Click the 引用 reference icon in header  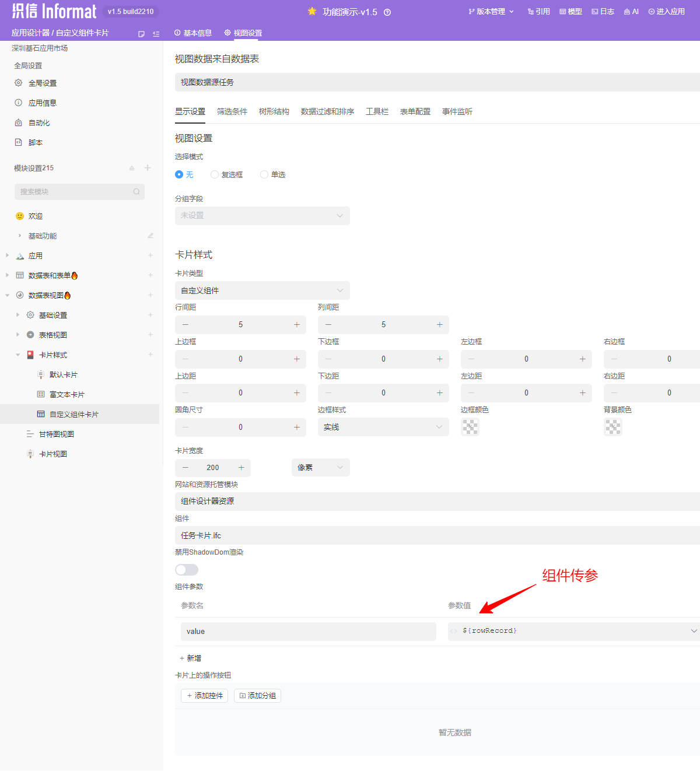[x=531, y=12]
